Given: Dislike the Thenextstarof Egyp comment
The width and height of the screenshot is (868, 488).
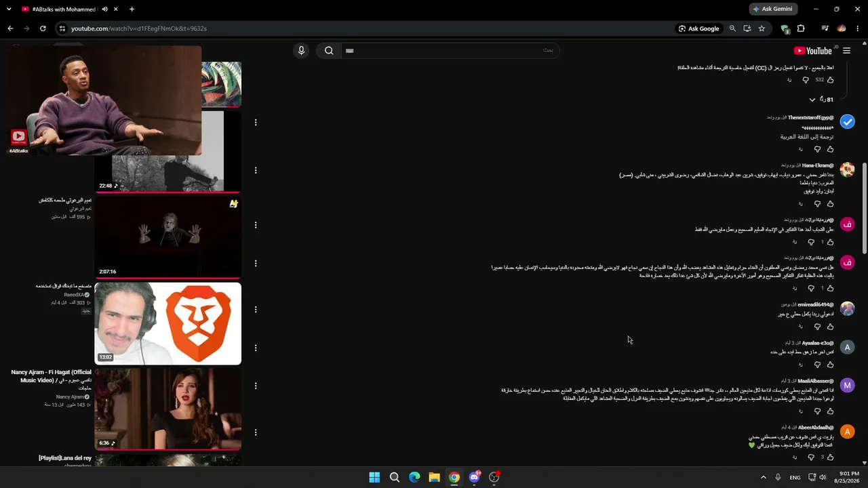Looking at the screenshot, I should pyautogui.click(x=817, y=149).
